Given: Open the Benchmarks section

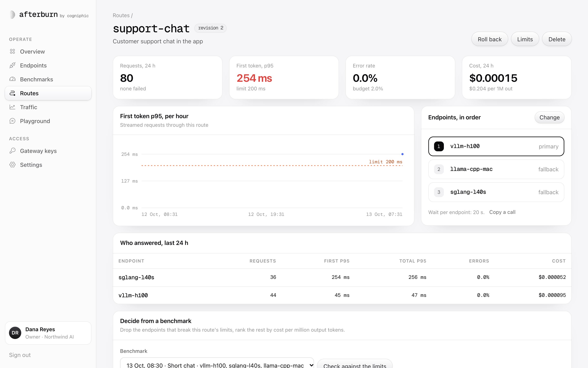Looking at the screenshot, I should click(48, 79).
